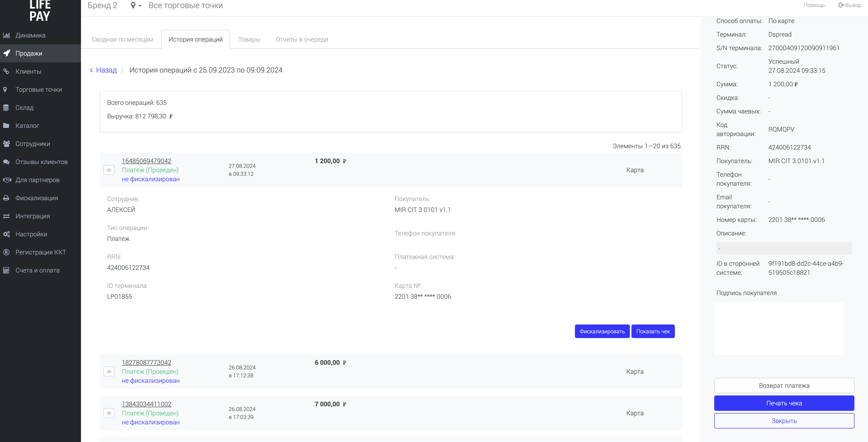Click the Возврат платежа button
The height and width of the screenshot is (442, 868).
pyautogui.click(x=784, y=386)
